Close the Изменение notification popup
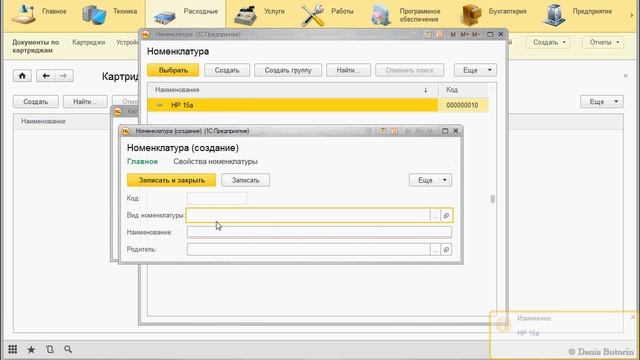Viewport: 640px width, 360px height. (x=633, y=317)
